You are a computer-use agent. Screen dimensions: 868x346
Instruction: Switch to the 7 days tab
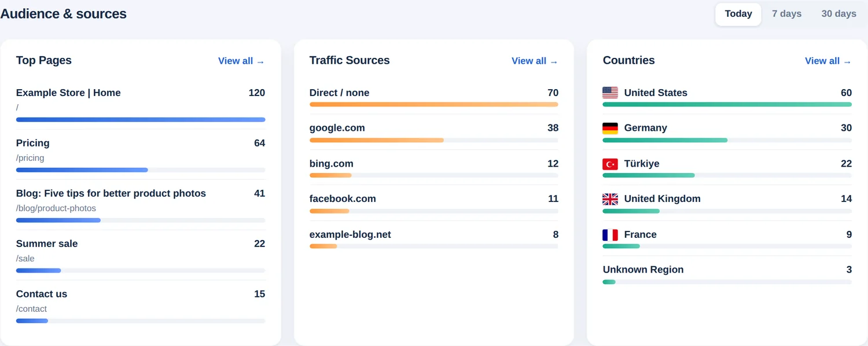pos(786,14)
